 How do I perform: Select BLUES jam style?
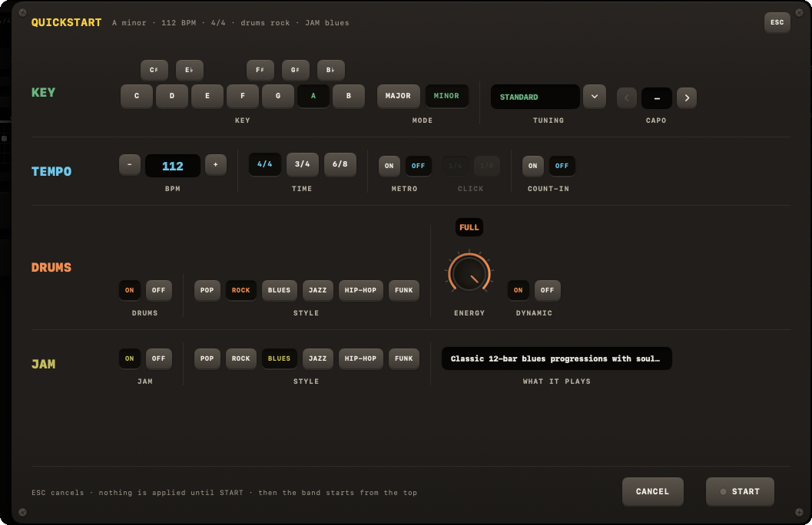pyautogui.click(x=279, y=358)
